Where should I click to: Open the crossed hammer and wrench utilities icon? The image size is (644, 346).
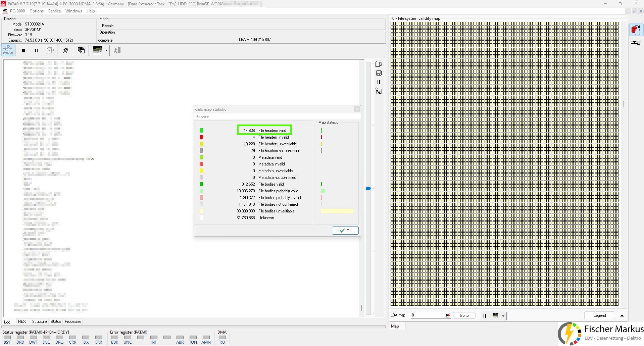click(65, 50)
